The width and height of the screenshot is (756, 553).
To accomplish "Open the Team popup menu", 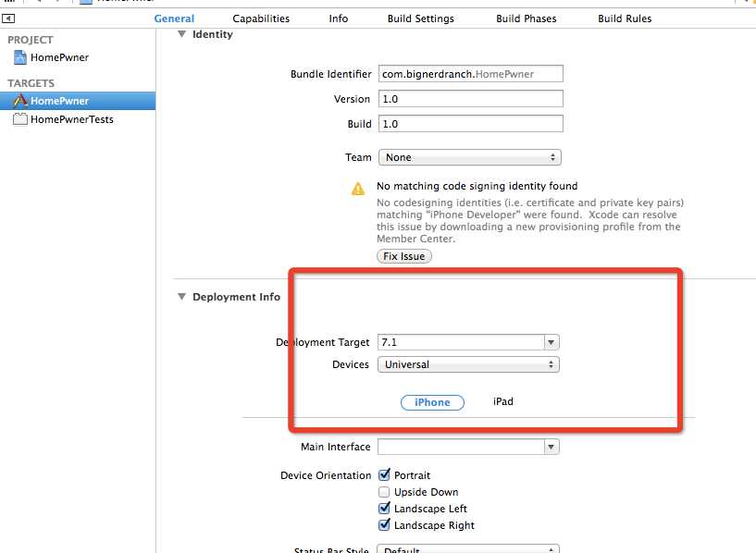I will point(470,157).
